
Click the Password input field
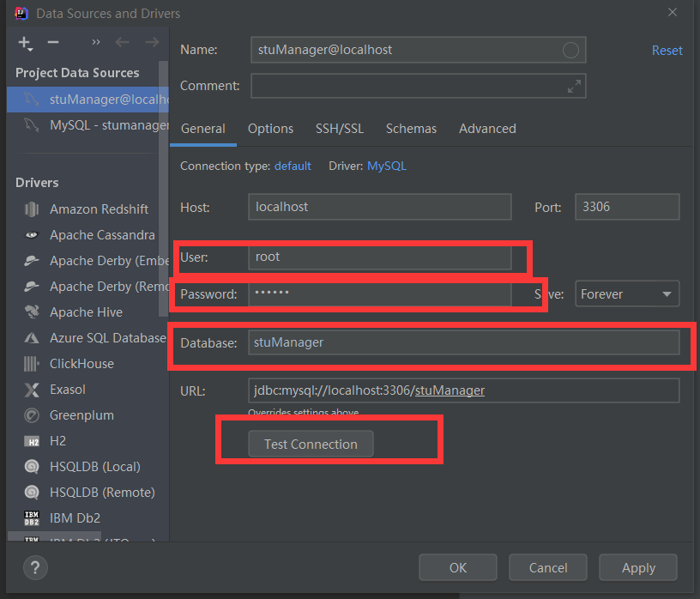pos(379,294)
